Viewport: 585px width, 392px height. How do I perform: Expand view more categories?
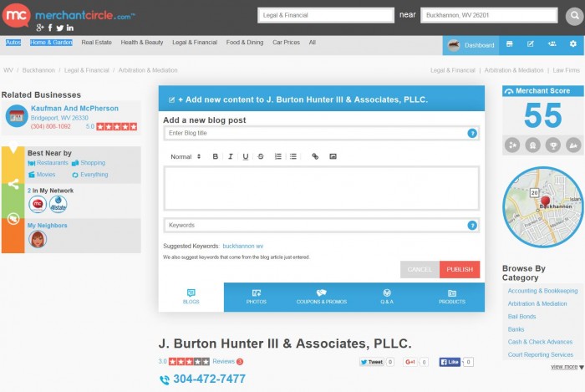(x=567, y=367)
